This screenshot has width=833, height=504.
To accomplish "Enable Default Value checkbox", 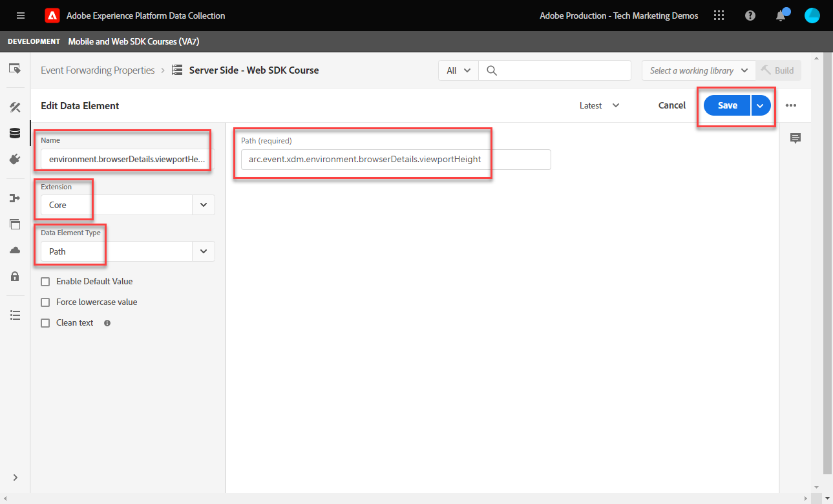I will coord(45,282).
